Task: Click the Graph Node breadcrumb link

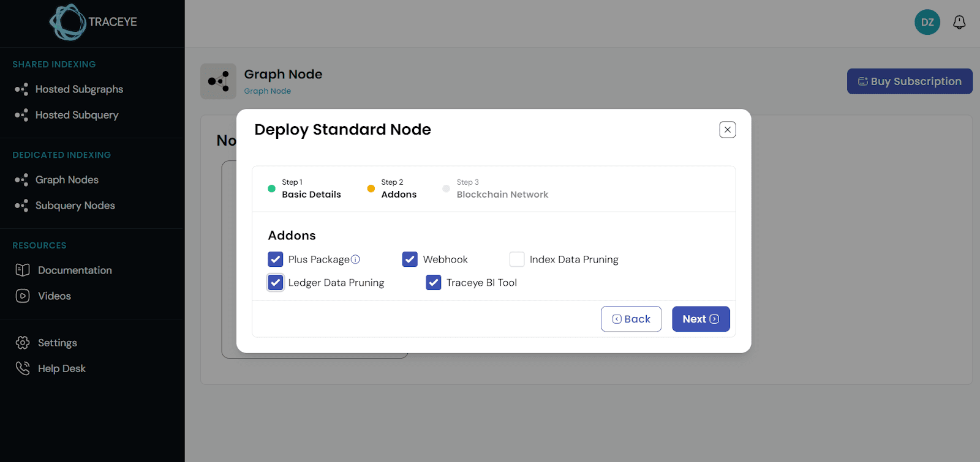Action: [x=267, y=91]
